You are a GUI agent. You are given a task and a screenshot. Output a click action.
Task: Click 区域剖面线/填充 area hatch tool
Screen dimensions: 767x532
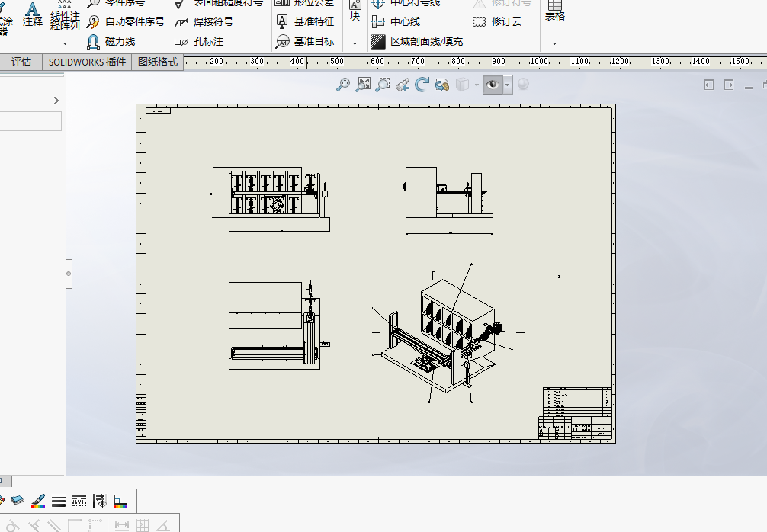click(x=417, y=42)
